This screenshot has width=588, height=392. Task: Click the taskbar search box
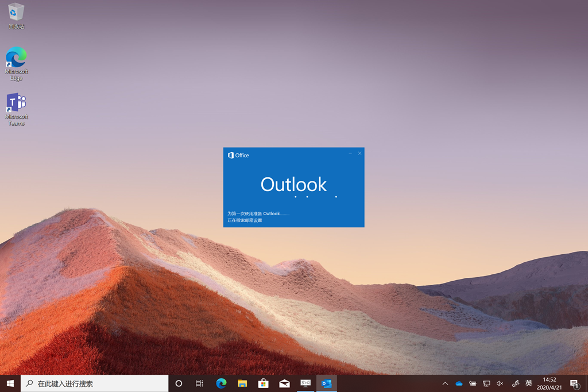95,383
